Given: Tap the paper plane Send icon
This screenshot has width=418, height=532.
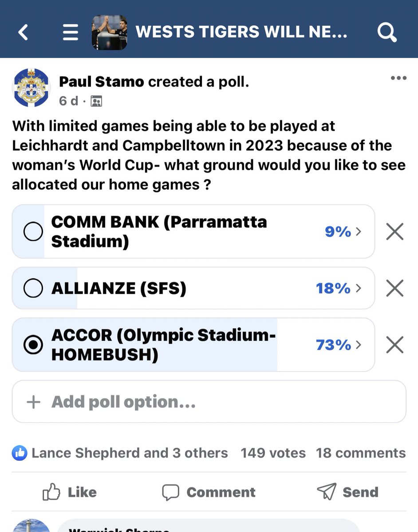Looking at the screenshot, I should coord(327,492).
